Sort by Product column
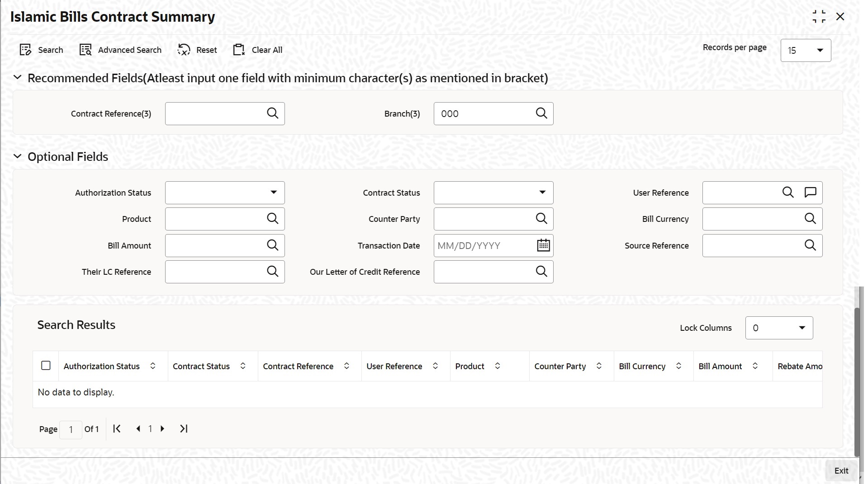 498,366
